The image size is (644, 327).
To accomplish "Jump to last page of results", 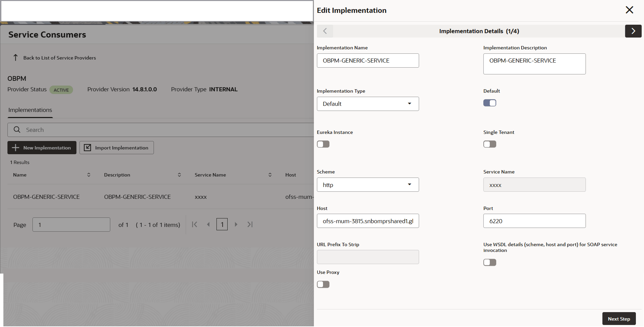I will [250, 224].
